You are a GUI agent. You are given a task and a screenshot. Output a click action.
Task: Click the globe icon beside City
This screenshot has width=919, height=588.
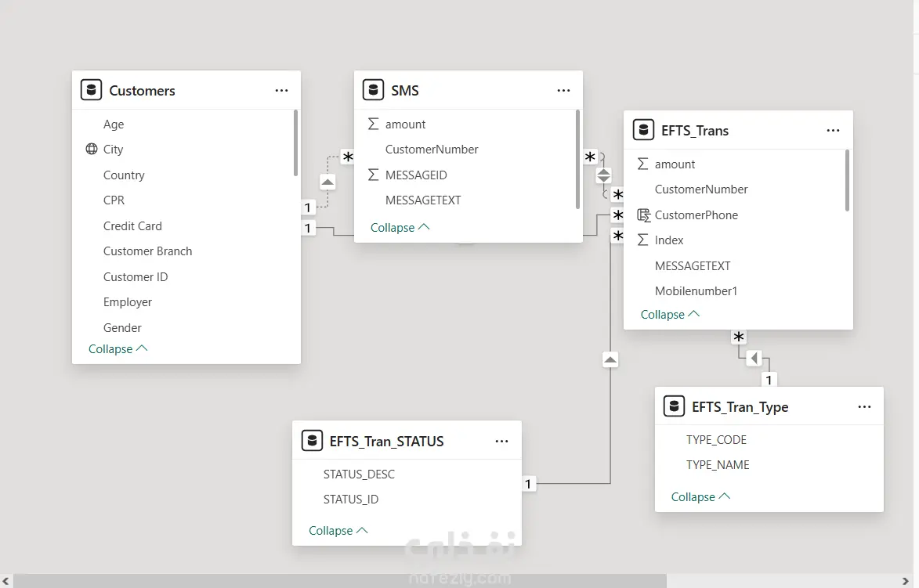click(92, 149)
